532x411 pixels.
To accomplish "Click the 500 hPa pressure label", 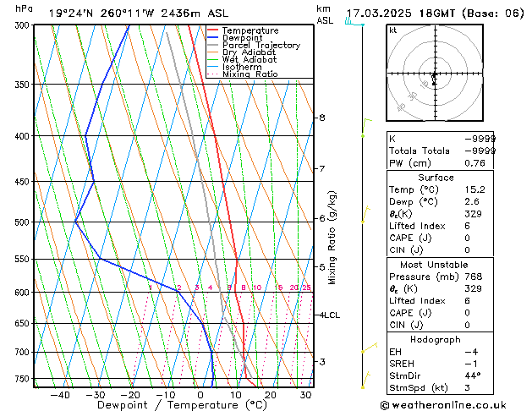I will coord(24,222).
